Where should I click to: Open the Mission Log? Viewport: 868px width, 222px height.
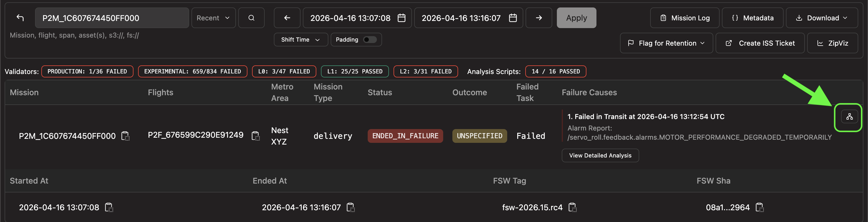(x=684, y=18)
